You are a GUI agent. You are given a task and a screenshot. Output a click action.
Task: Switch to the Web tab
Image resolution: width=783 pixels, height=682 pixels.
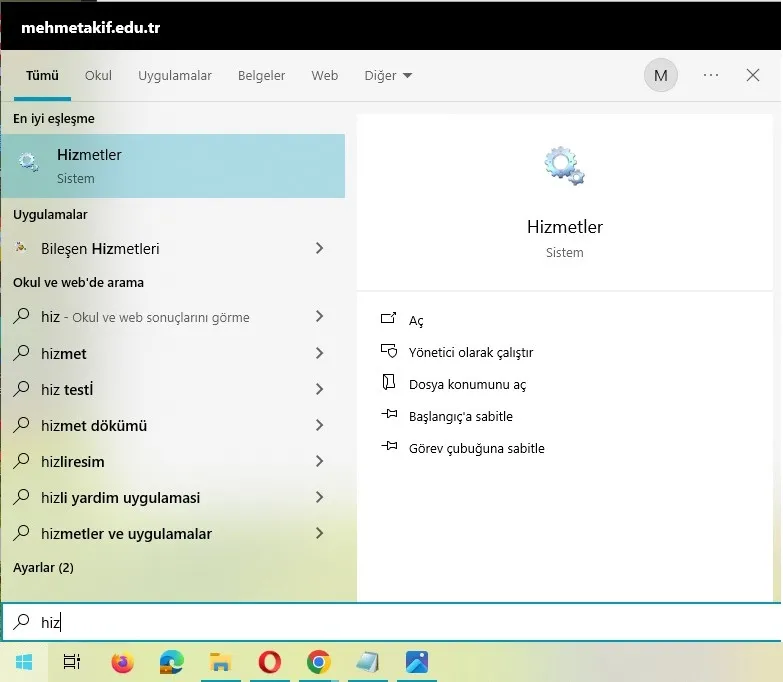325,75
